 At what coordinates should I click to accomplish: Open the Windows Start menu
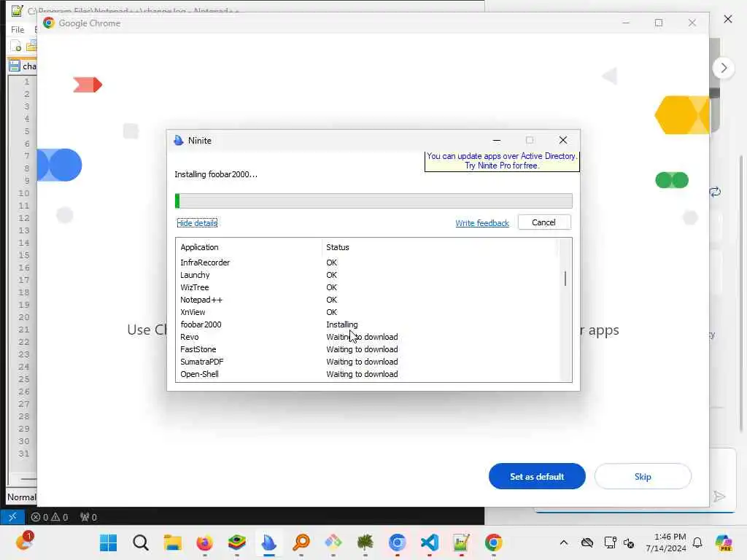108,542
